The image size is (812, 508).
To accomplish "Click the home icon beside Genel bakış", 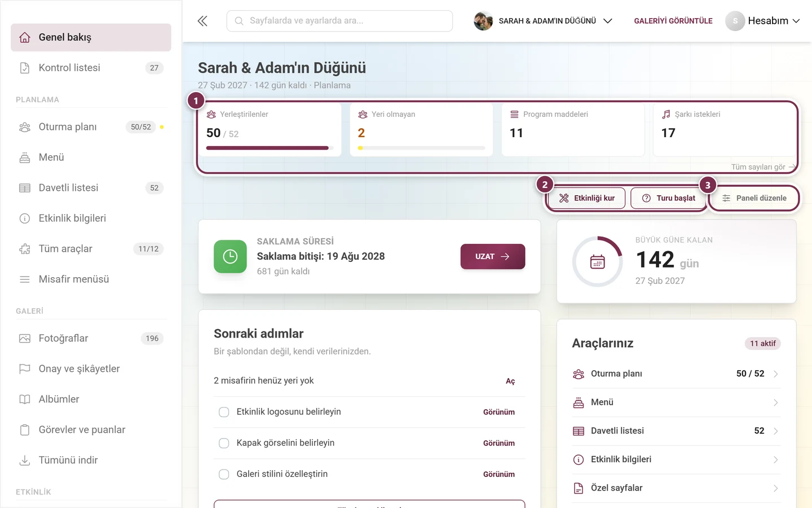I will pyautogui.click(x=25, y=37).
